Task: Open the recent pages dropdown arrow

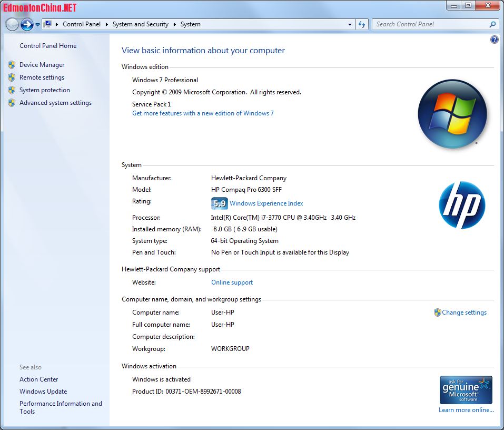Action: click(38, 25)
